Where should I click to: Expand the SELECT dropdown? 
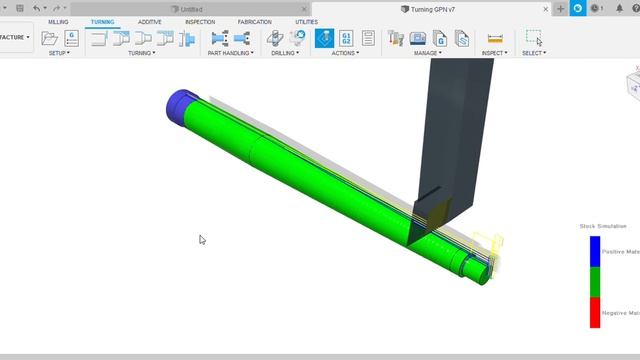click(534, 53)
